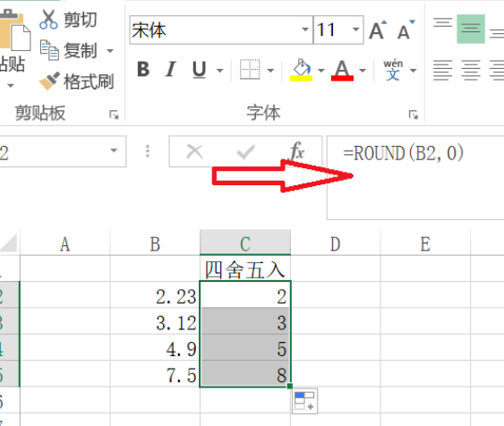Viewport: 504px width, 426px height.
Task: Click the Copy (复制) button
Action: [68, 50]
